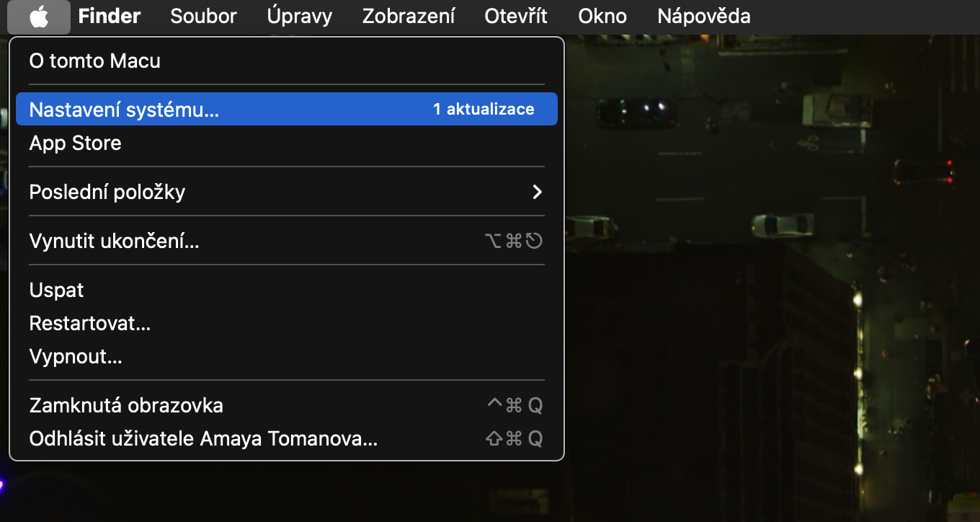Expand Poslední položky submenu
This screenshot has width=980, height=522.
pos(286,192)
